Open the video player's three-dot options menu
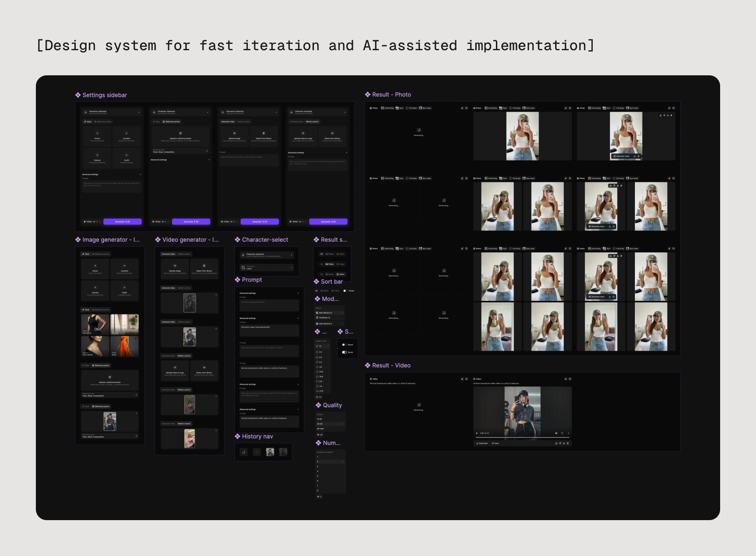 568,433
